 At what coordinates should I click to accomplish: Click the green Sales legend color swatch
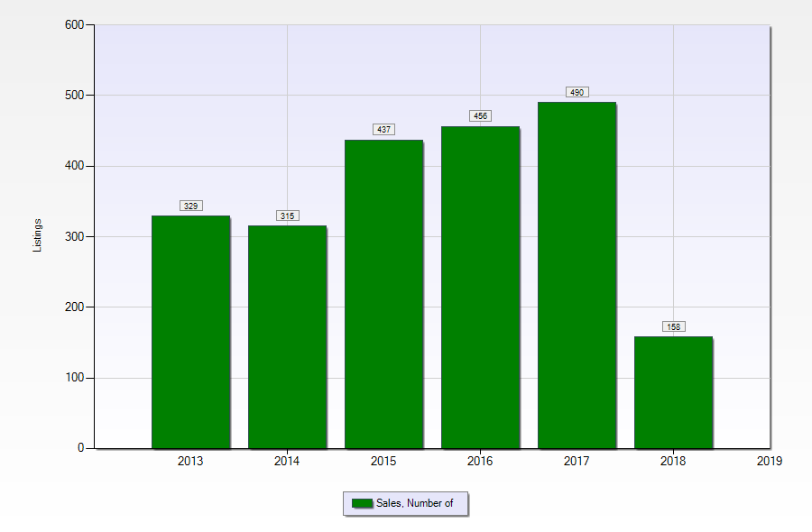(362, 503)
